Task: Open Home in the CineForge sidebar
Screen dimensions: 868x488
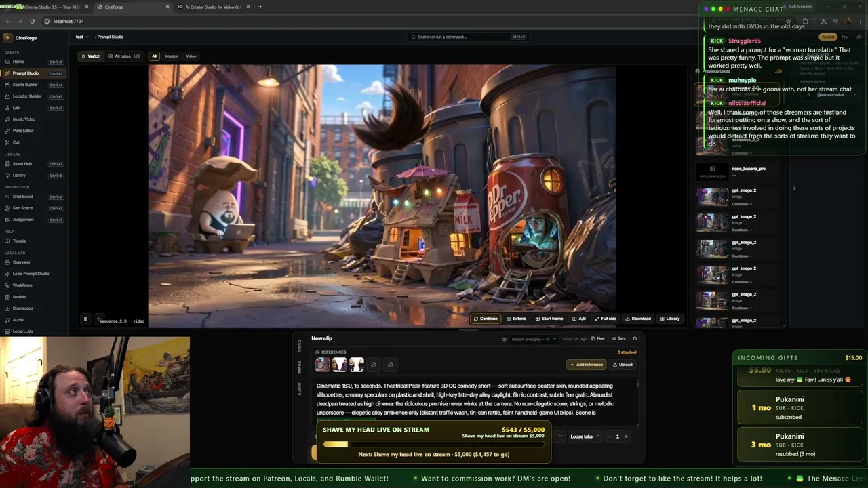Action: pos(34,62)
